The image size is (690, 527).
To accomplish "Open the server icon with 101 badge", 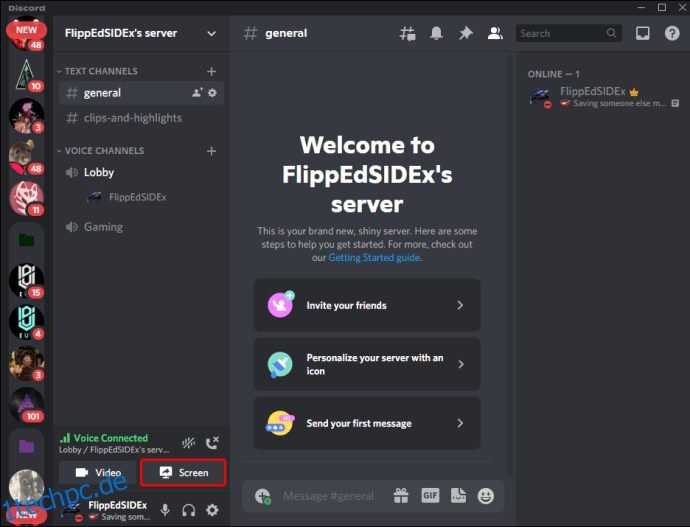I will (x=26, y=405).
